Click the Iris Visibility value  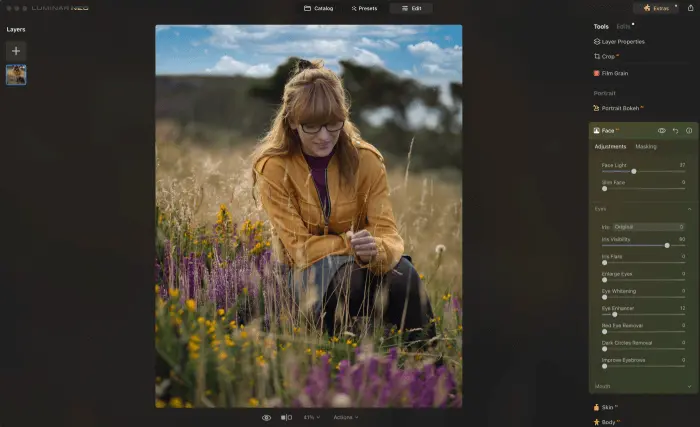point(682,239)
